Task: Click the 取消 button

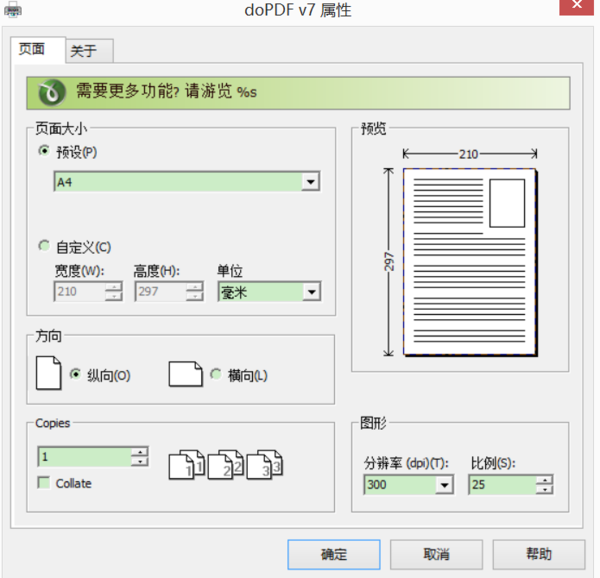Action: click(436, 554)
